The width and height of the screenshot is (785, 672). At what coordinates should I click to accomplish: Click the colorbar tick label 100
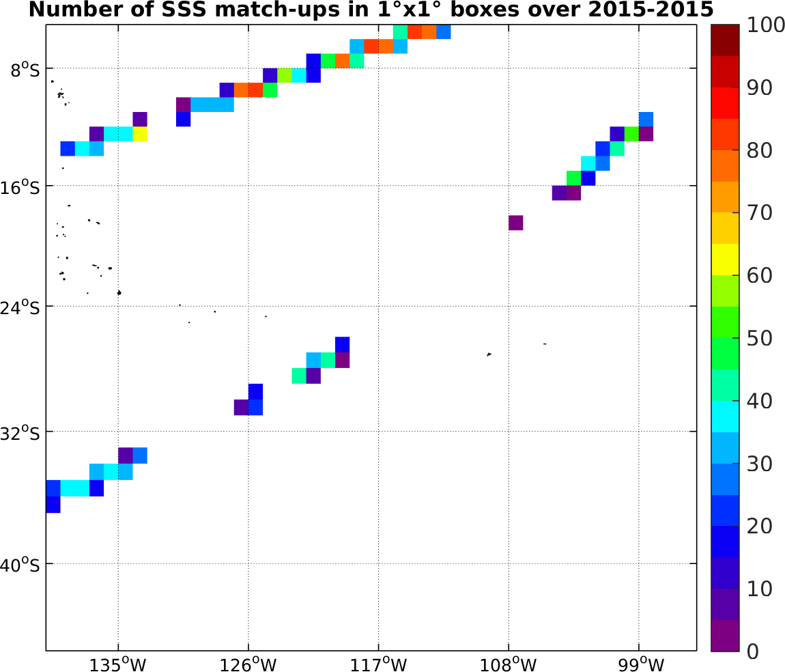click(x=765, y=25)
